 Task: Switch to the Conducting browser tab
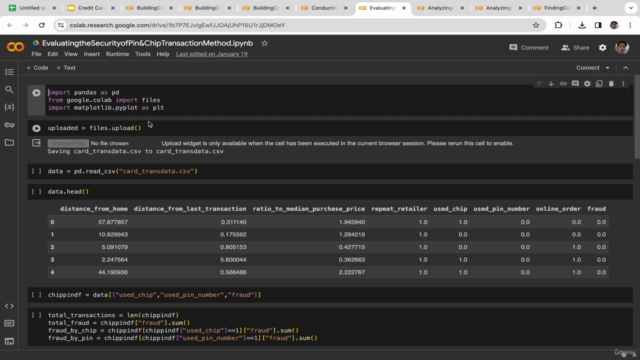[x=323, y=8]
